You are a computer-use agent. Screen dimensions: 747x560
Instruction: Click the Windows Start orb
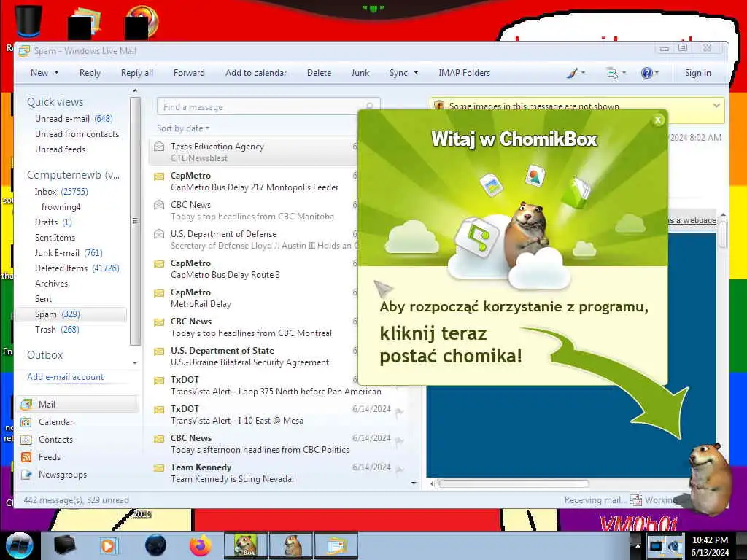click(x=19, y=545)
